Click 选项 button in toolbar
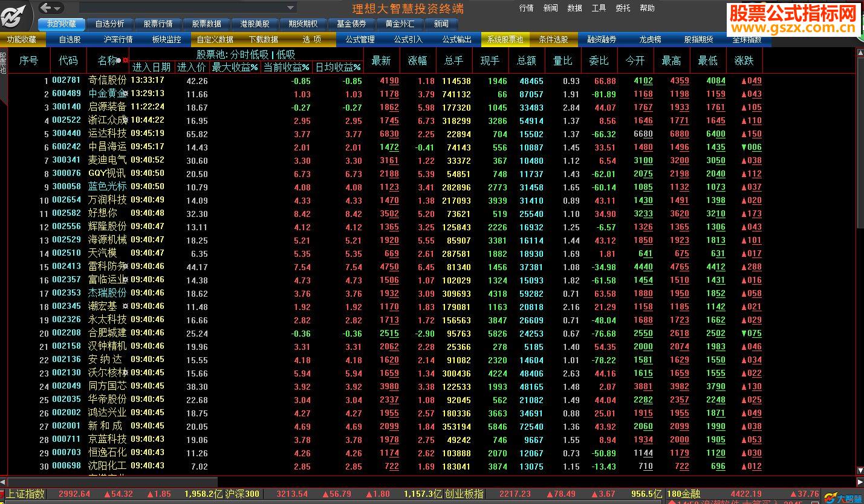The width and height of the screenshot is (864, 504). (x=312, y=39)
